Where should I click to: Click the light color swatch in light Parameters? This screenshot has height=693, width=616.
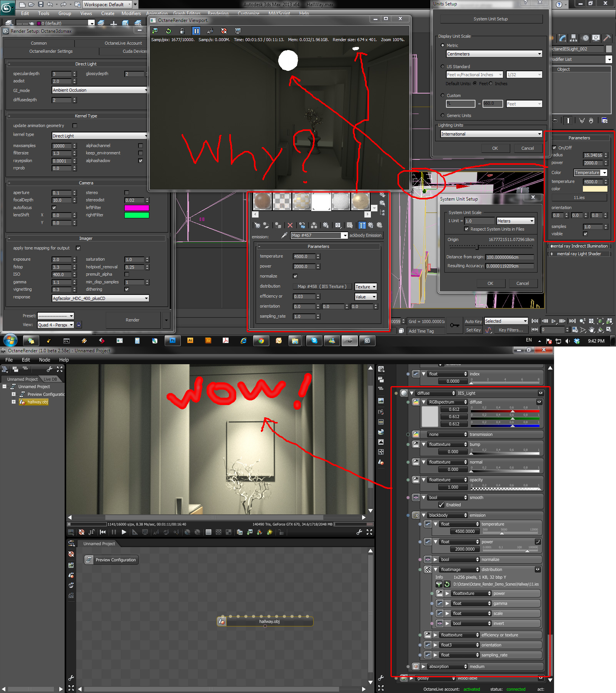[595, 189]
